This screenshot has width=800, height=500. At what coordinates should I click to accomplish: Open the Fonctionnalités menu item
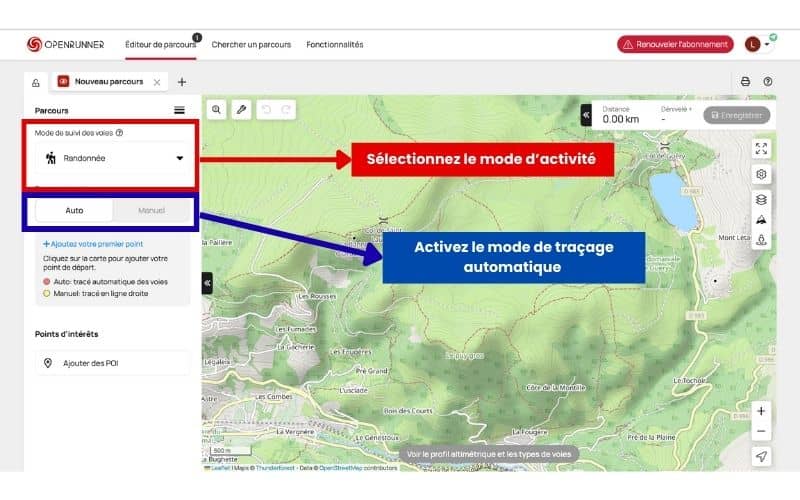(335, 44)
